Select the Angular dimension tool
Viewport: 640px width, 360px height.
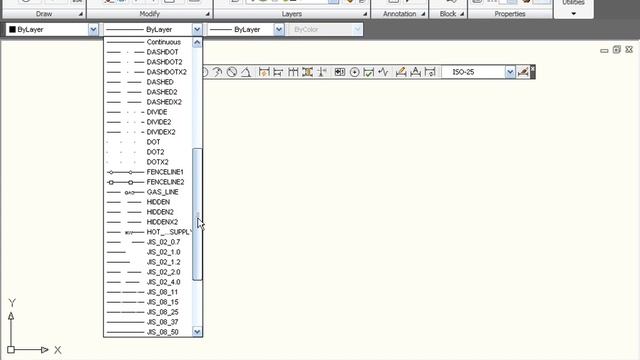click(x=246, y=72)
